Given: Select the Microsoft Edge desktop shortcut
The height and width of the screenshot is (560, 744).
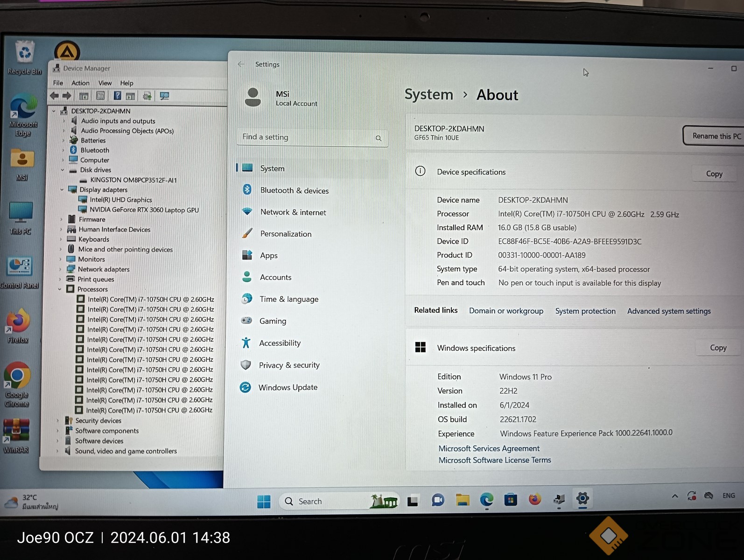Looking at the screenshot, I should pyautogui.click(x=23, y=115).
